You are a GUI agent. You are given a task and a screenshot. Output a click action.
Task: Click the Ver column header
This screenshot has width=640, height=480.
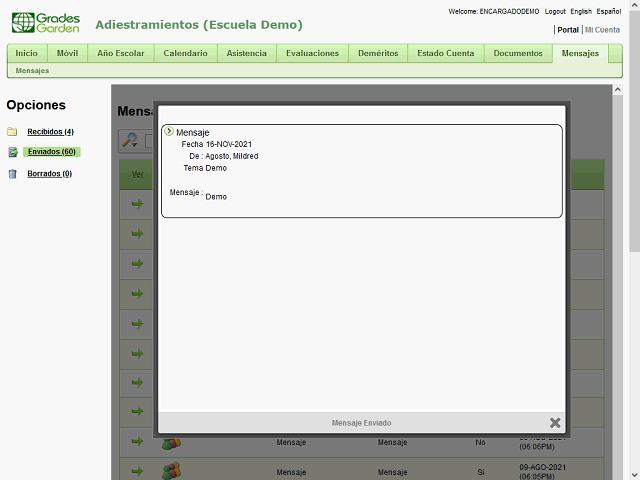(137, 174)
